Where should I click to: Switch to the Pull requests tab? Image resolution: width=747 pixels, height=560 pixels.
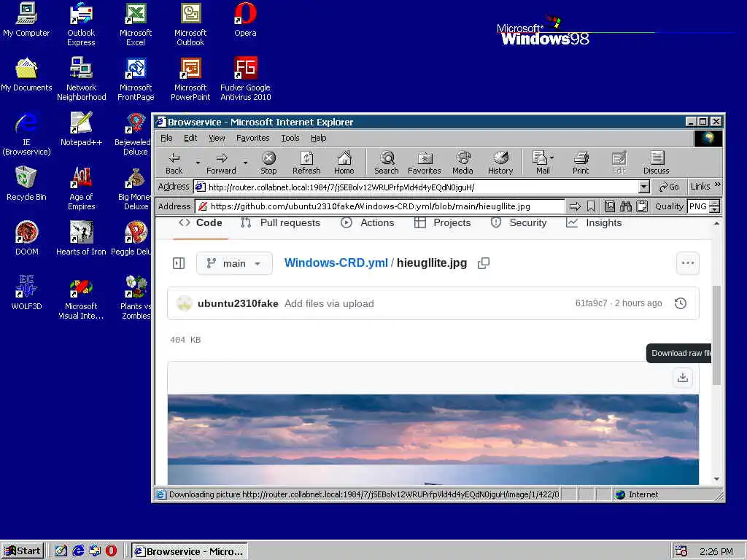point(281,223)
